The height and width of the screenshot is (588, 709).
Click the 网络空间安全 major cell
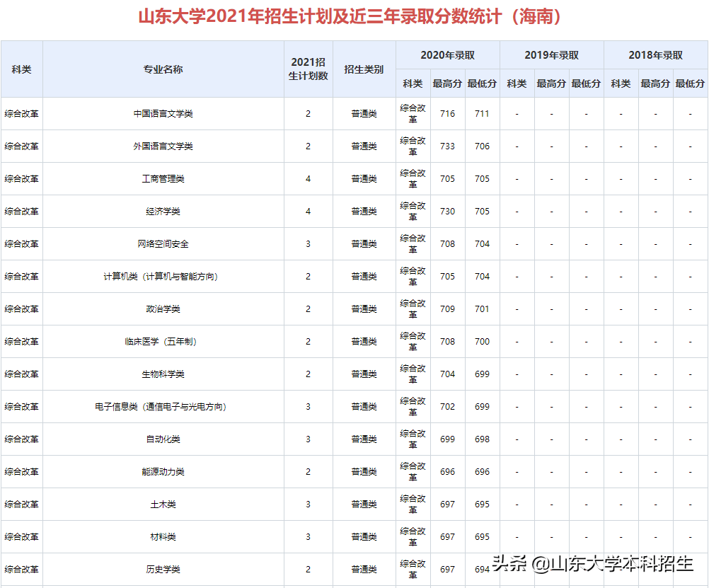162,243
